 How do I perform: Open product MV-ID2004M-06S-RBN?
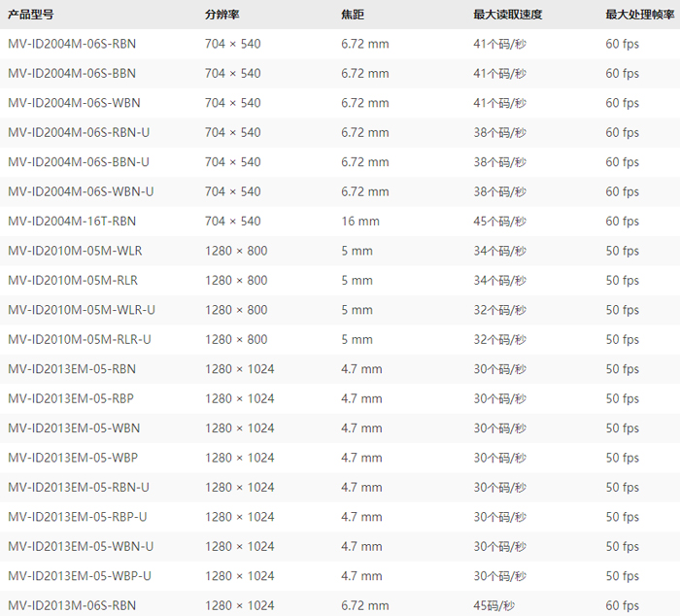point(72,44)
